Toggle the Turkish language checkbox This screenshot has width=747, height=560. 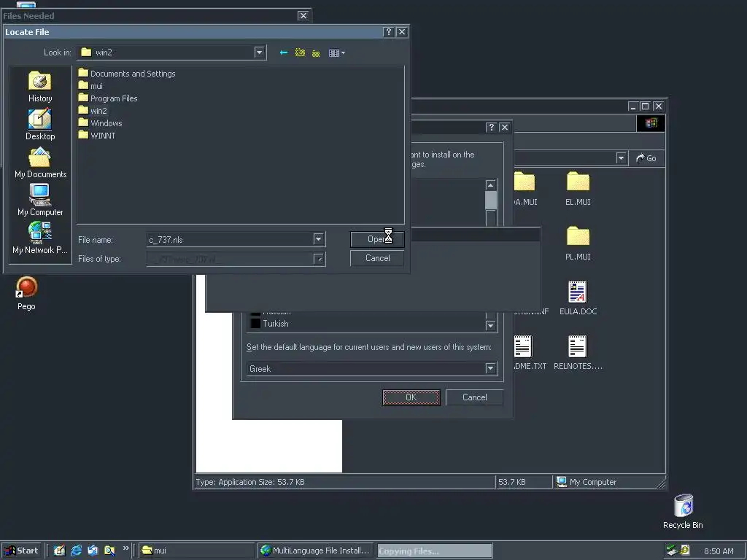tap(255, 323)
